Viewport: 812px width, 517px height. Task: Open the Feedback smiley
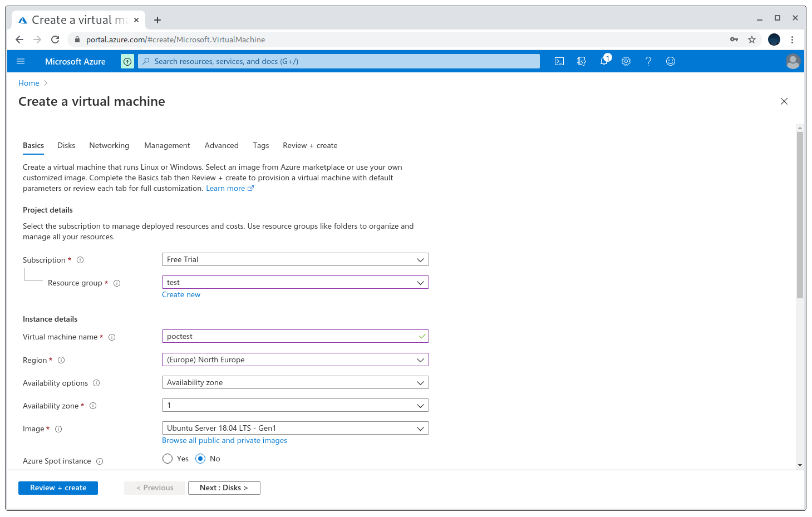[671, 61]
